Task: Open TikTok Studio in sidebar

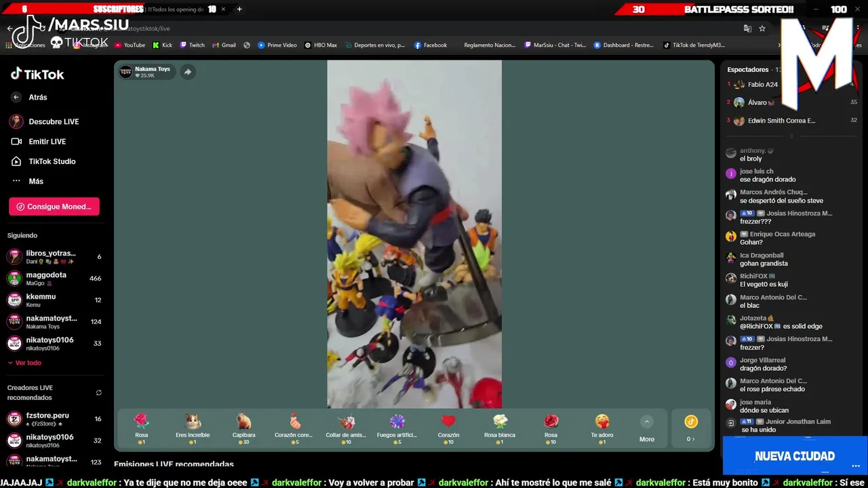Action: pyautogui.click(x=43, y=161)
